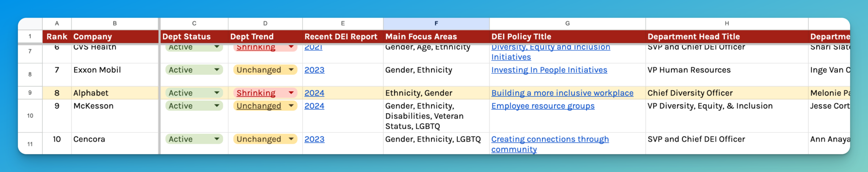Viewport: 868px width, 172px height.
Task: Open Cencora Active status dropdown
Action: click(217, 139)
